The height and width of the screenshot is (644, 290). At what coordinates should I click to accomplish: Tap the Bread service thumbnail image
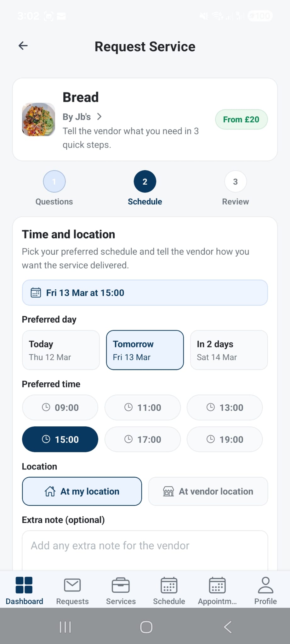pos(38,119)
